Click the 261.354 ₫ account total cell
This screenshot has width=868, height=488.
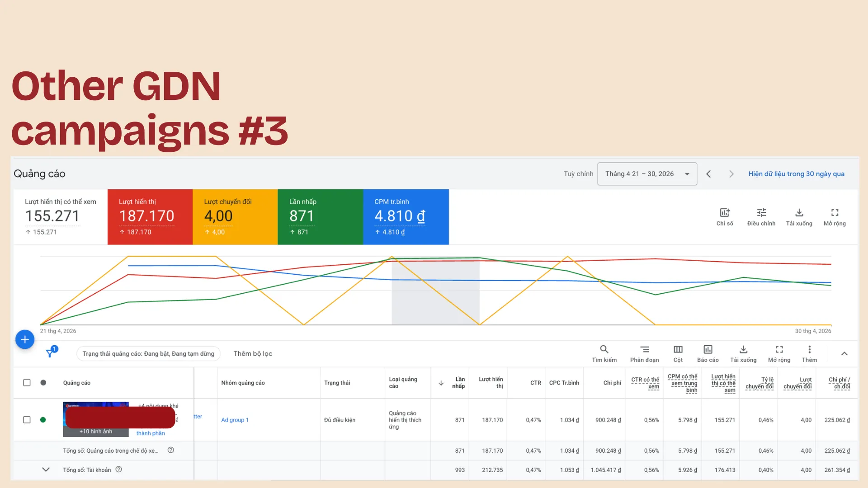click(x=837, y=470)
